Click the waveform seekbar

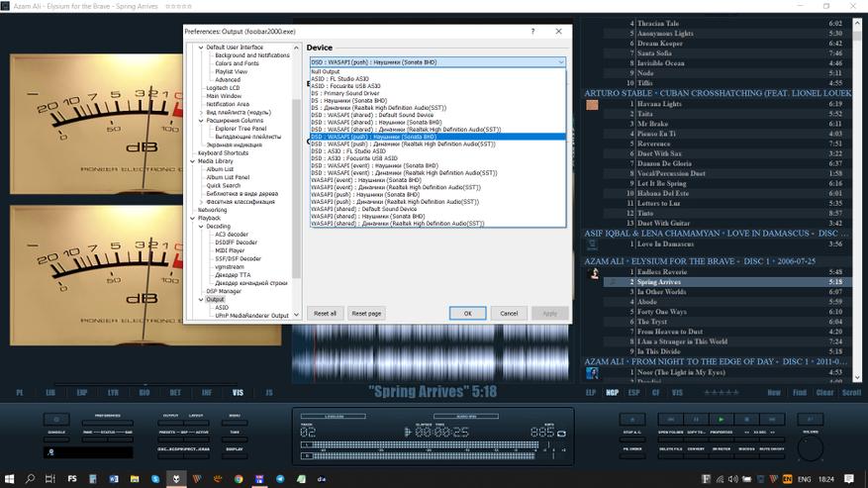tap(431, 353)
